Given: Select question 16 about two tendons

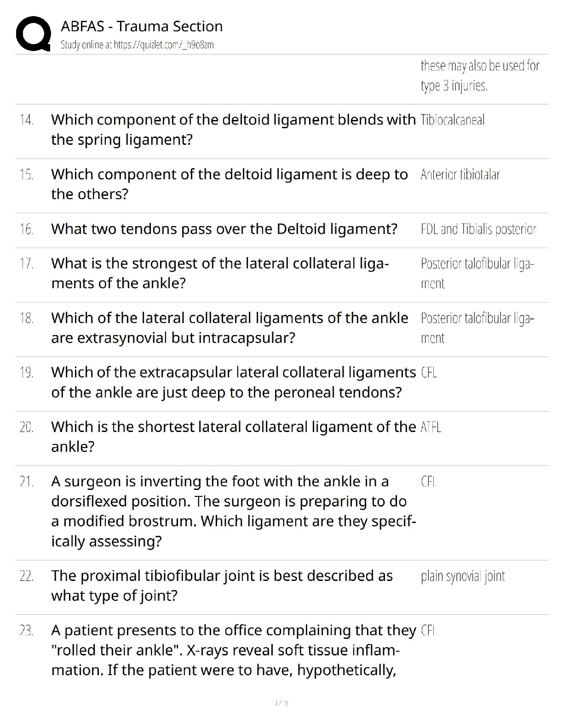Looking at the screenshot, I should coord(224,229).
